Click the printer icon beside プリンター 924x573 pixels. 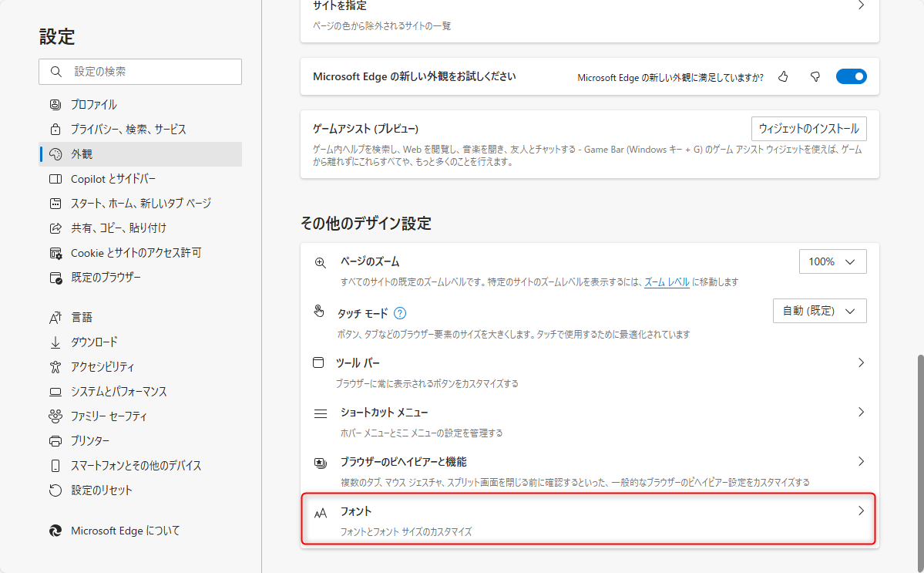pos(55,441)
